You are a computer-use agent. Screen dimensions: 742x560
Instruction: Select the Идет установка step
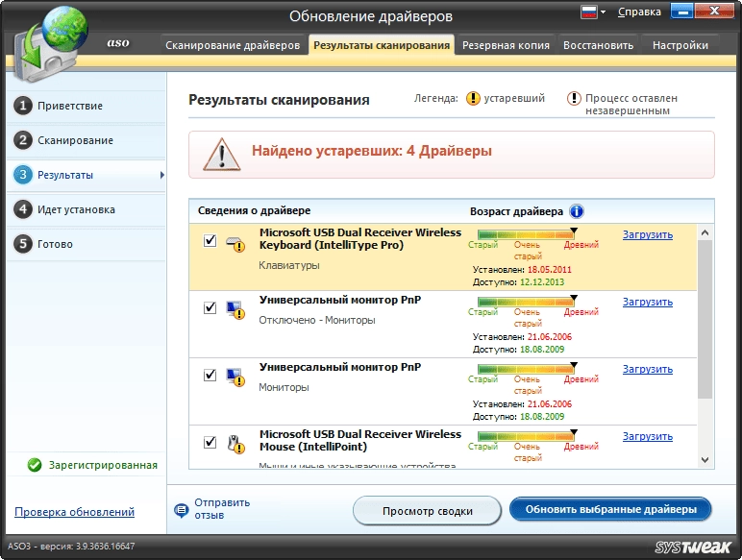pyautogui.click(x=87, y=209)
